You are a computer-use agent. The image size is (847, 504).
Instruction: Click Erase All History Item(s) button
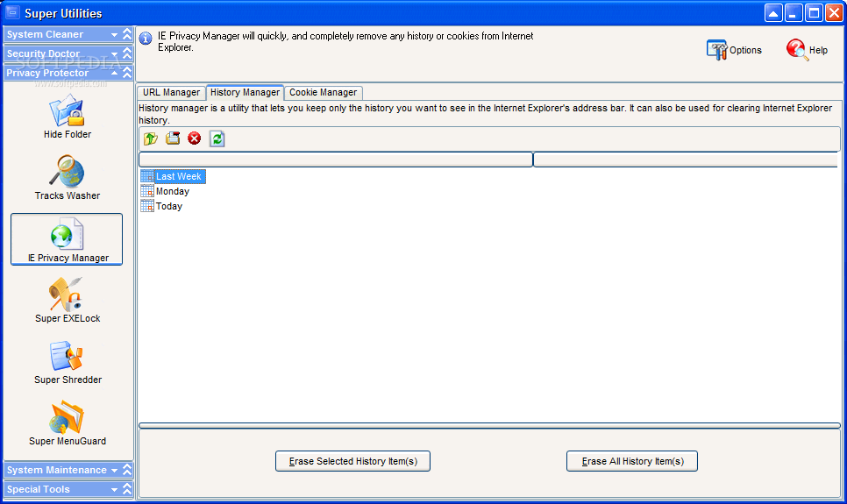pos(632,461)
